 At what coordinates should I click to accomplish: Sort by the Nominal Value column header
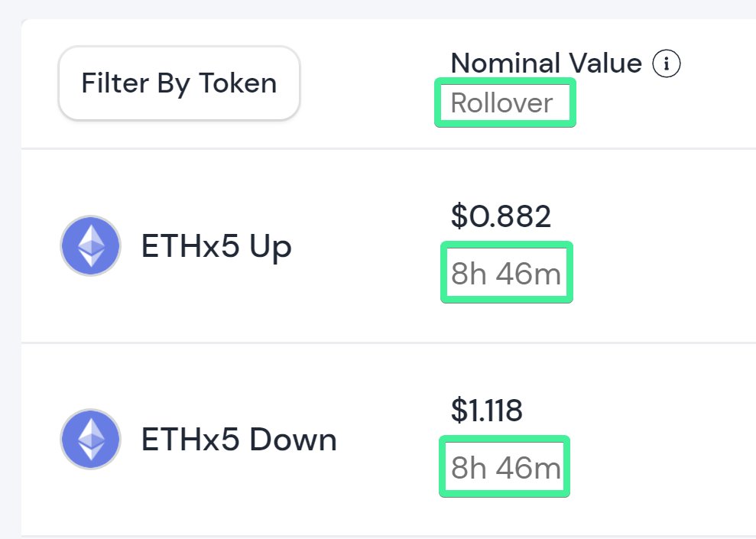pyautogui.click(x=546, y=63)
